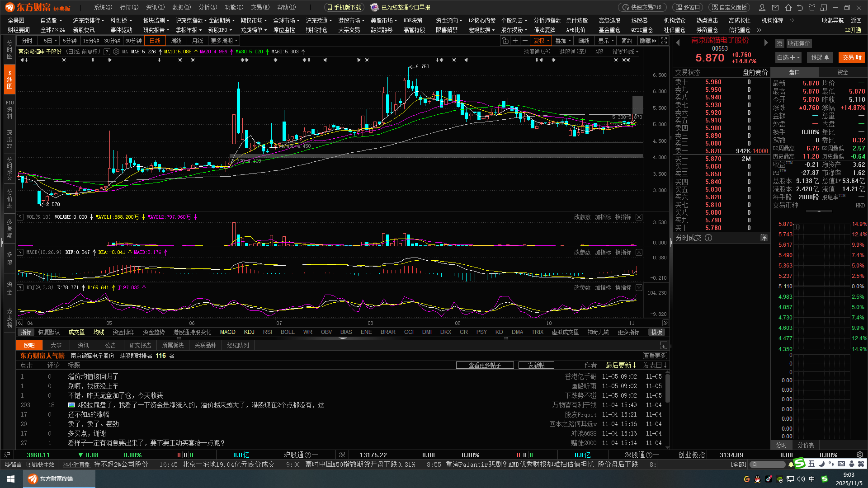Click the 查看更多帖子 button
Viewport: 868px width, 488px height.
click(x=485, y=365)
